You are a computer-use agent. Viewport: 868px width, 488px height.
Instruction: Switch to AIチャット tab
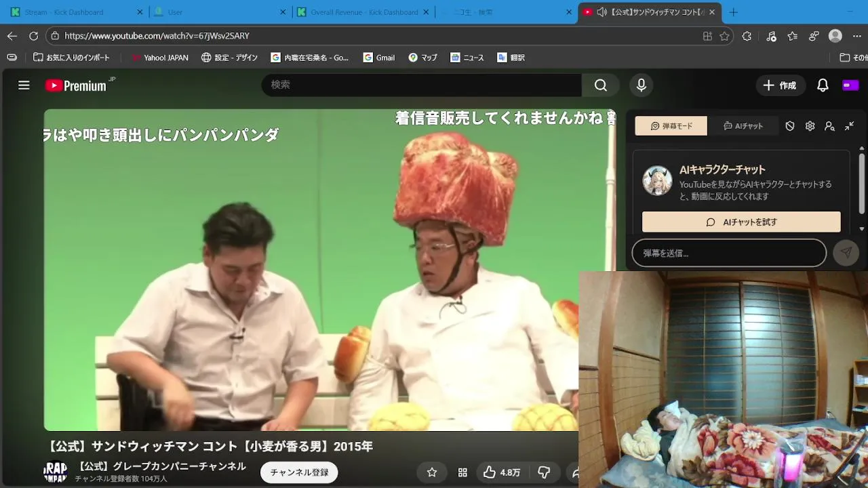743,126
